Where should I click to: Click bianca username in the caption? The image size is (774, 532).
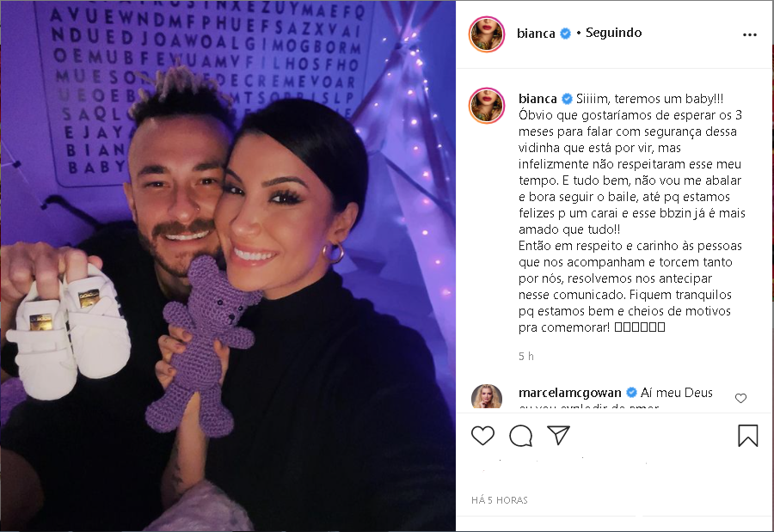click(x=537, y=99)
